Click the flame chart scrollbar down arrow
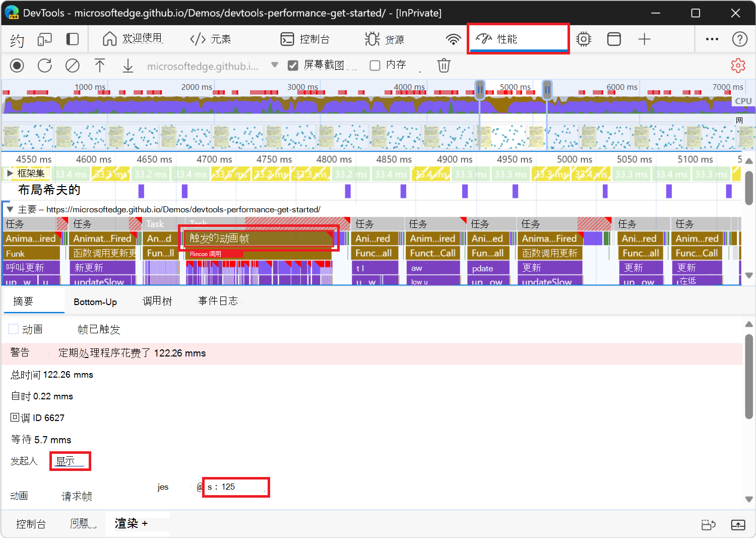 point(749,276)
